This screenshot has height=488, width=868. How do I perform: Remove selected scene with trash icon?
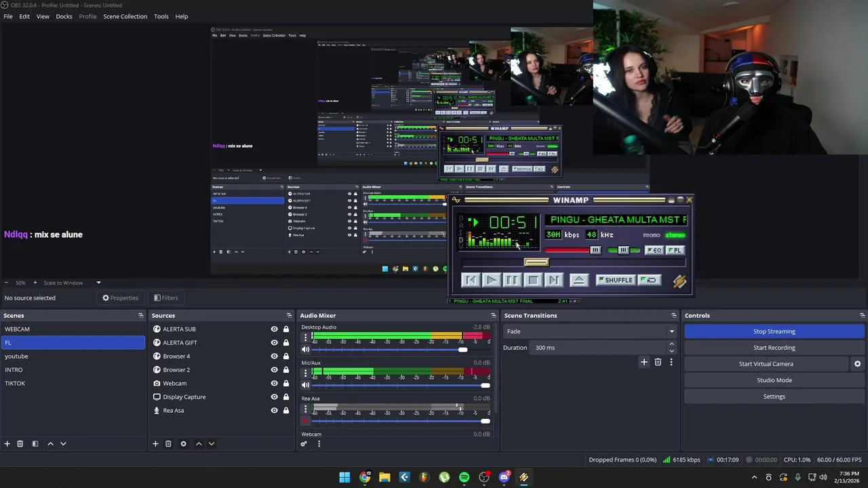20,444
